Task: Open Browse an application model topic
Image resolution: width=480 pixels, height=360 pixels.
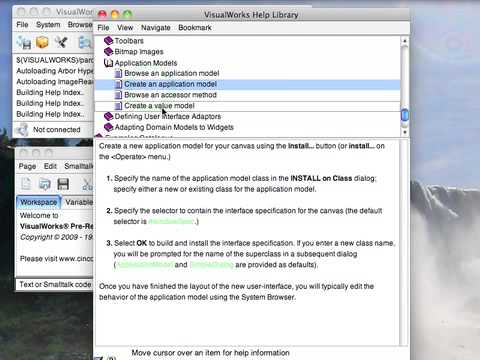Action: (172, 73)
